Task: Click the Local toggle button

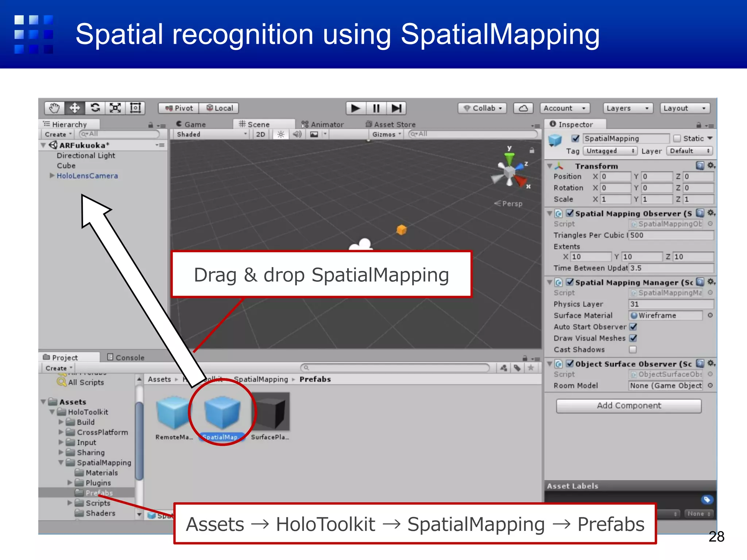Action: click(x=219, y=108)
